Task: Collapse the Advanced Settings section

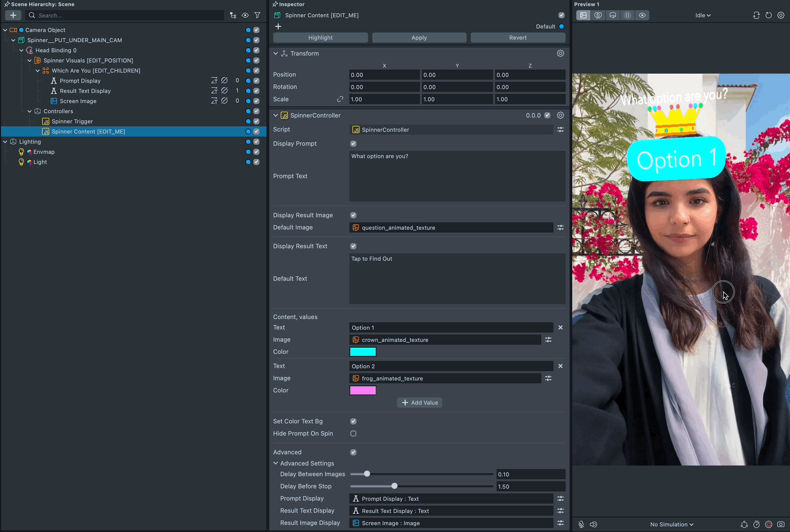Action: pos(276,463)
